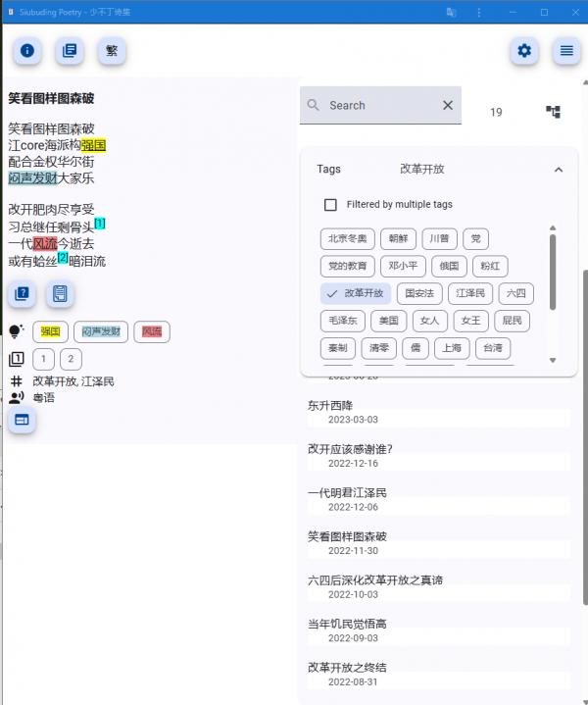
Task: Click the info icon button
Action: click(27, 51)
